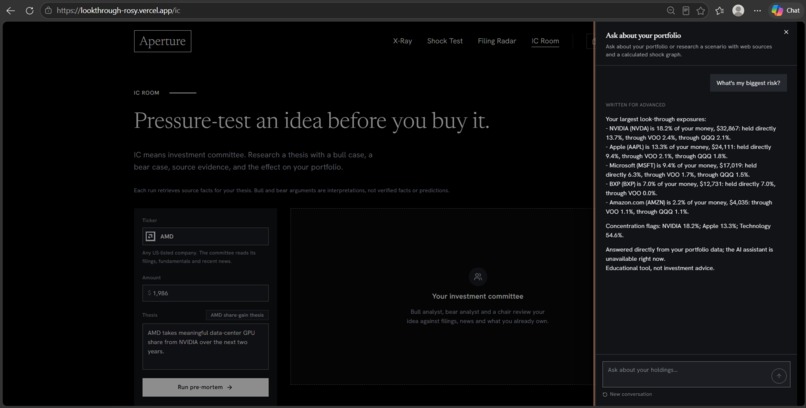Click the Amazon.com (AMZN) 2.2% exposure line
This screenshot has height=408, width=806.
pyautogui.click(x=689, y=207)
